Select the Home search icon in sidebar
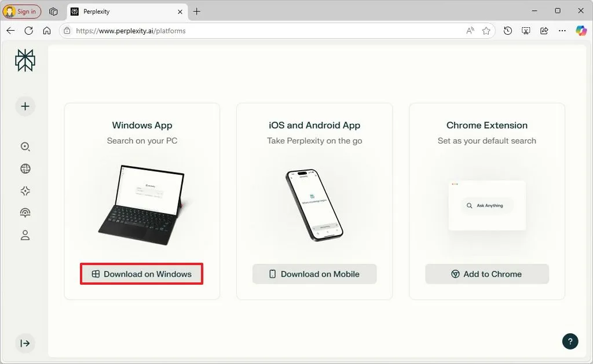593x364 pixels. pyautogui.click(x=25, y=146)
